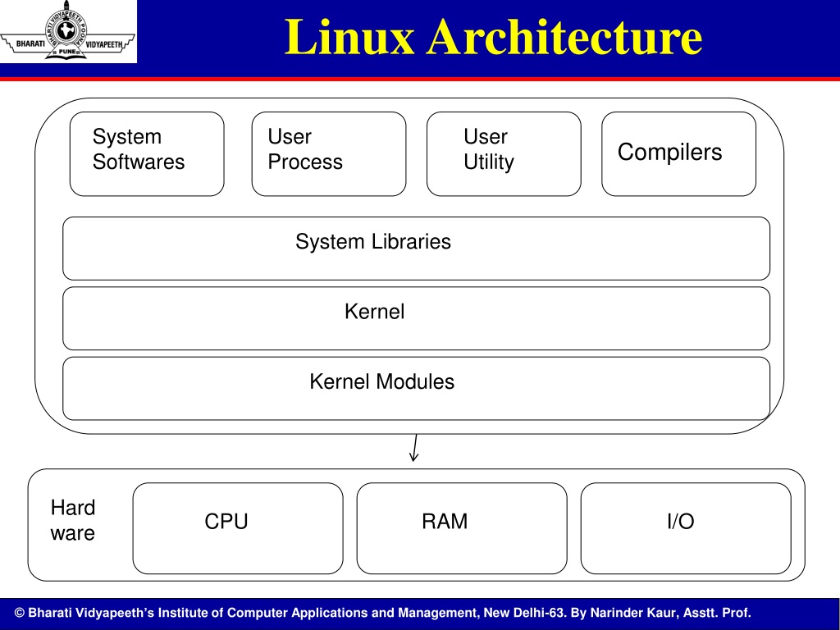Click the 'User Utility' box
The height and width of the screenshot is (630, 840).
point(504,153)
